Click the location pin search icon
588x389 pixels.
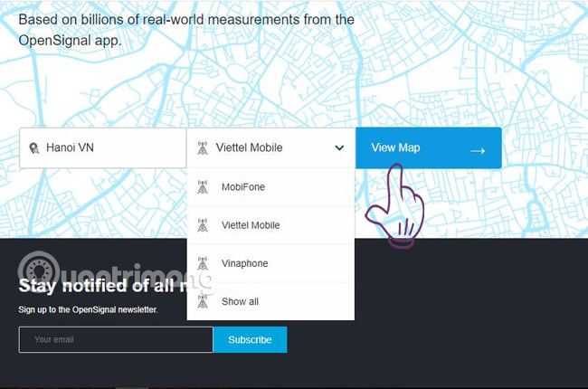click(34, 148)
